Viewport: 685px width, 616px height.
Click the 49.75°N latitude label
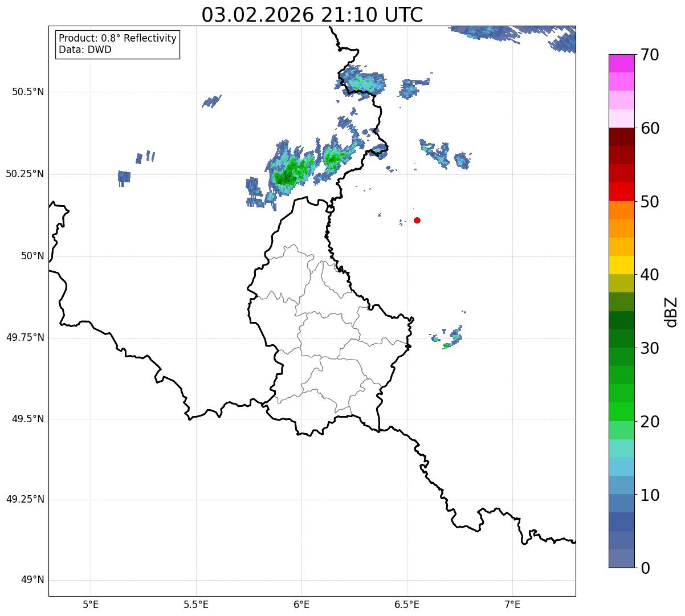coord(25,337)
